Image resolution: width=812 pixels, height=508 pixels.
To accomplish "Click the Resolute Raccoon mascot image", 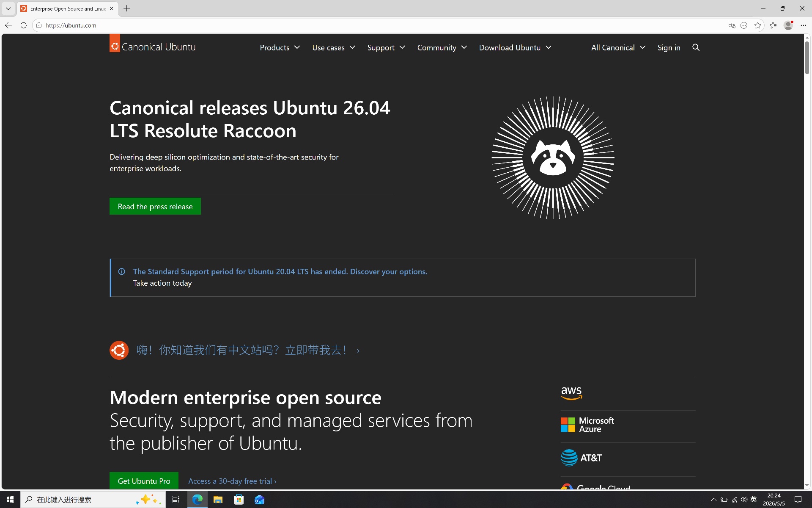I will [x=553, y=157].
